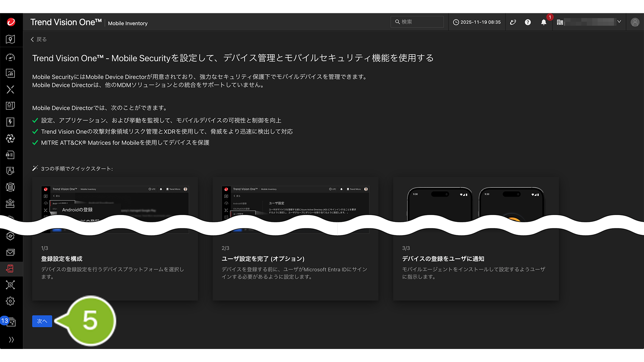Open the lightning bolt sidebar icon
Image resolution: width=644 pixels, height=362 pixels.
11,122
